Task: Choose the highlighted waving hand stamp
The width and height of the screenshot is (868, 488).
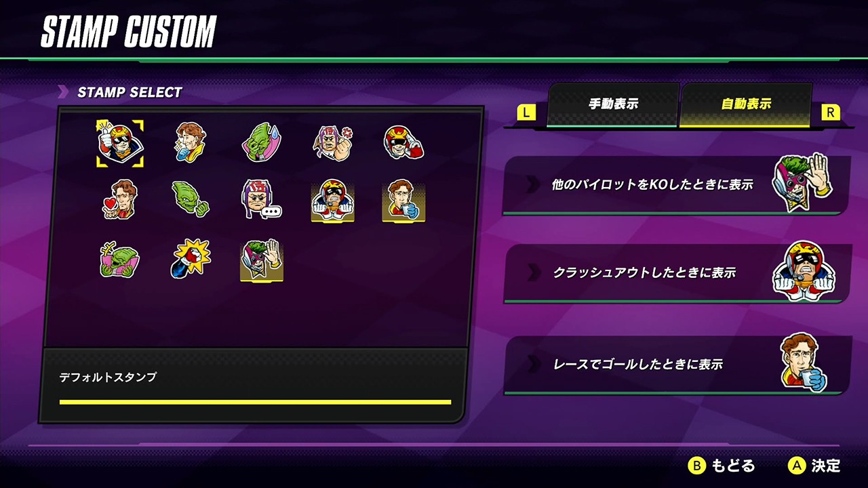Action: tap(262, 260)
